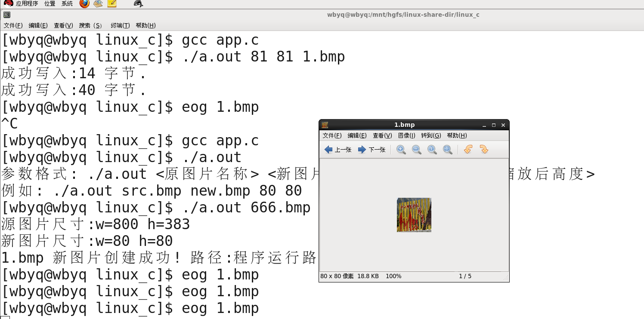
Task: Open the image viewer's 帮助(H) menu
Action: pyautogui.click(x=457, y=135)
